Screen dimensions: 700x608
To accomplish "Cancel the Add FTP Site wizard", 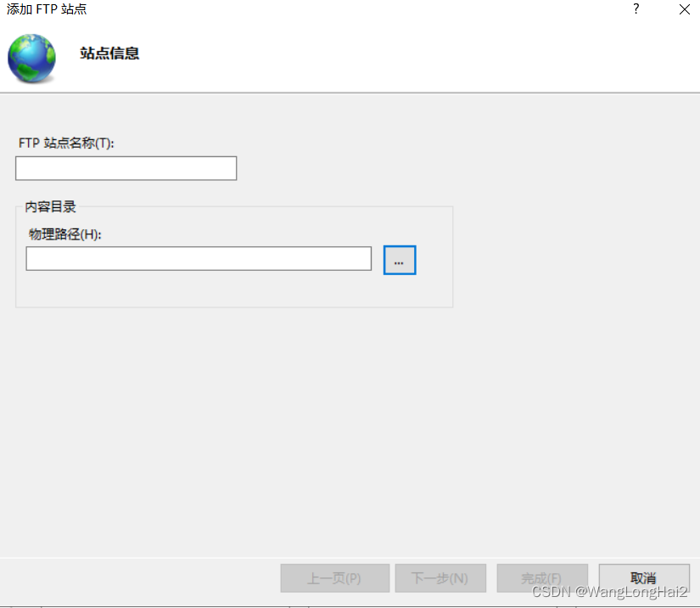I will pyautogui.click(x=644, y=577).
